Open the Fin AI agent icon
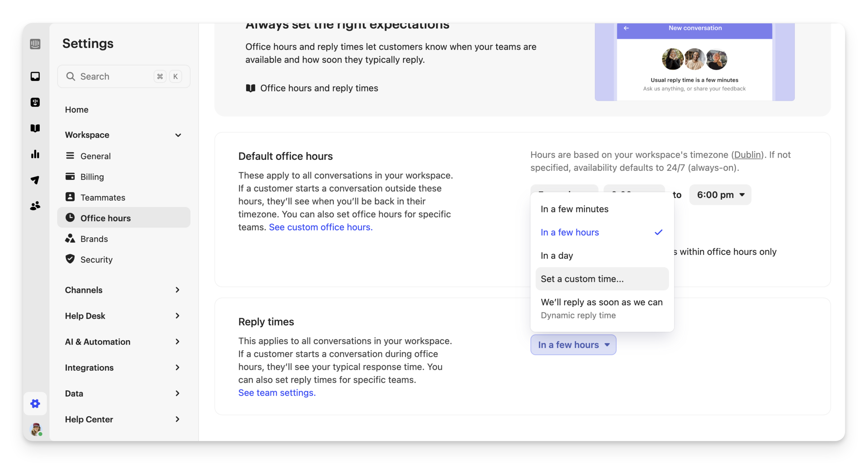The height and width of the screenshot is (464, 868). click(35, 102)
